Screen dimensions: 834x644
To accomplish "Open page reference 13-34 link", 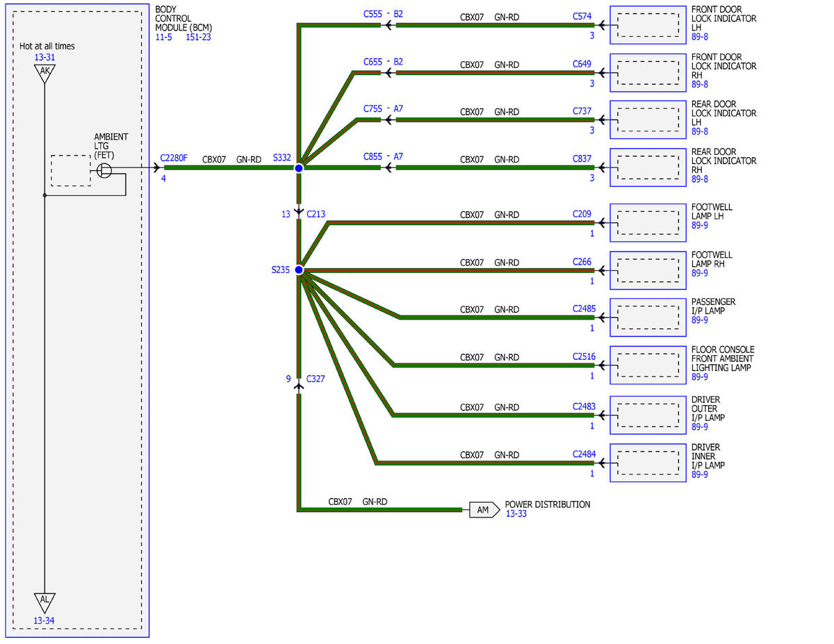I will (44, 620).
